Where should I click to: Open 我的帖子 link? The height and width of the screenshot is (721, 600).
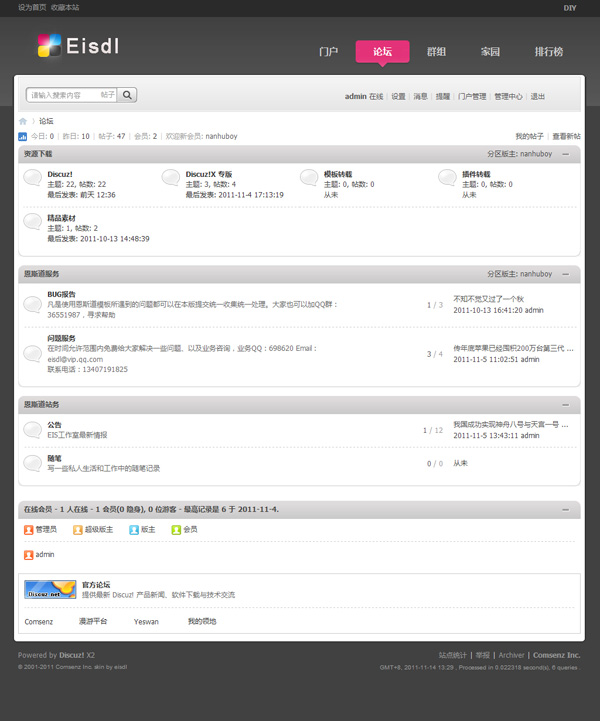[x=530, y=136]
